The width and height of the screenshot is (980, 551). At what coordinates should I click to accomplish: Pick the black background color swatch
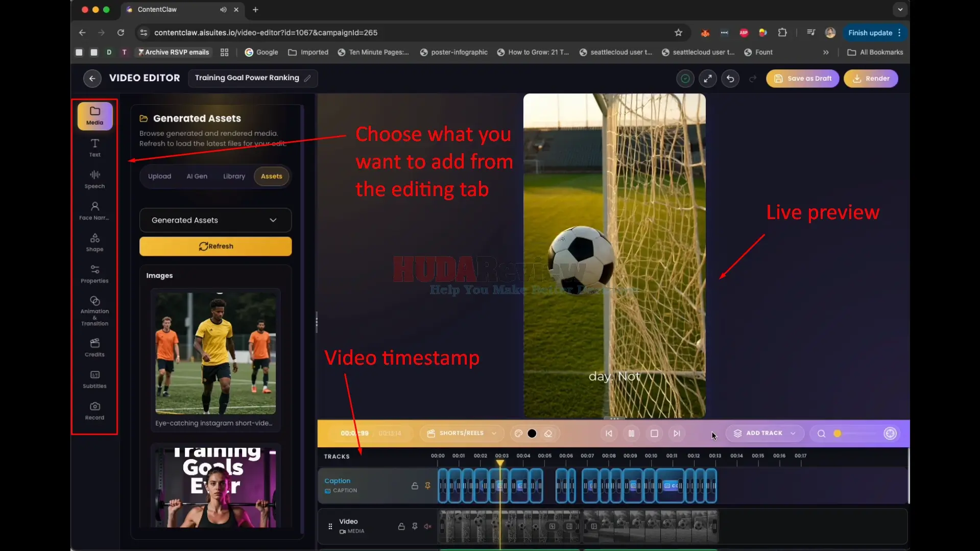(532, 434)
